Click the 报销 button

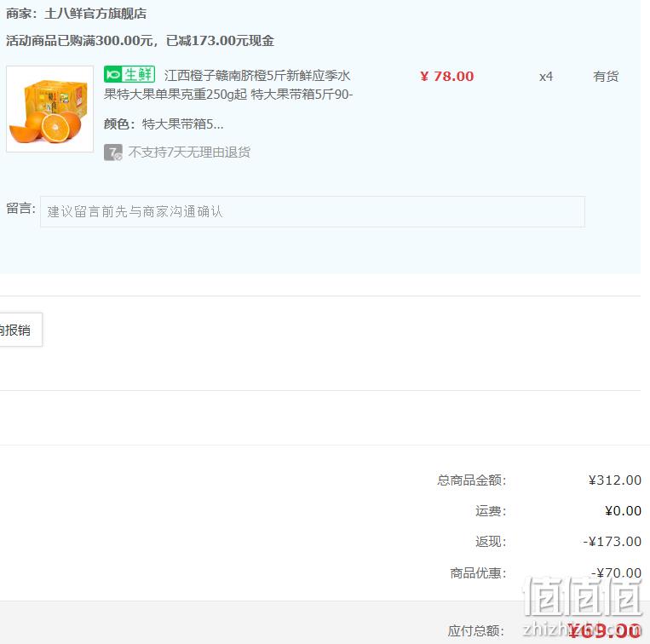(20, 330)
